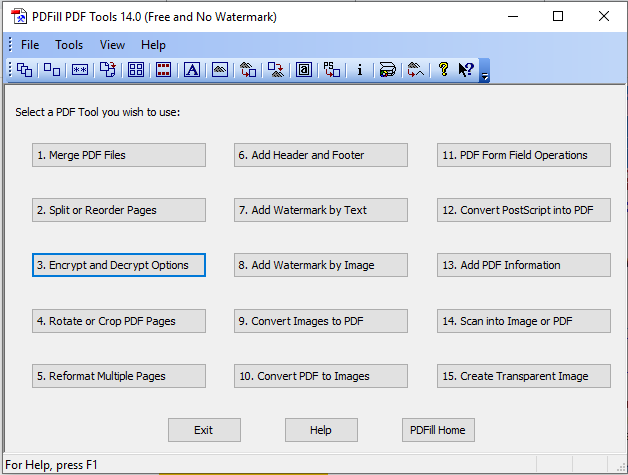Click 5. Reformat Multiple Pages button
The width and height of the screenshot is (628, 475).
(119, 376)
